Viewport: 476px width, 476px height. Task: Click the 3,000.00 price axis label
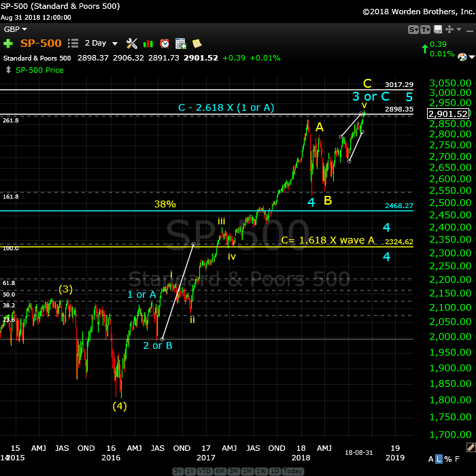coord(450,92)
